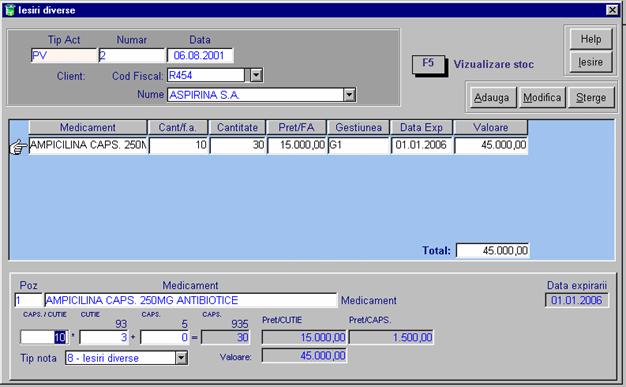Image resolution: width=626 pixels, height=387 pixels.
Task: Click the Iesiri diverse window title icon
Action: point(10,10)
